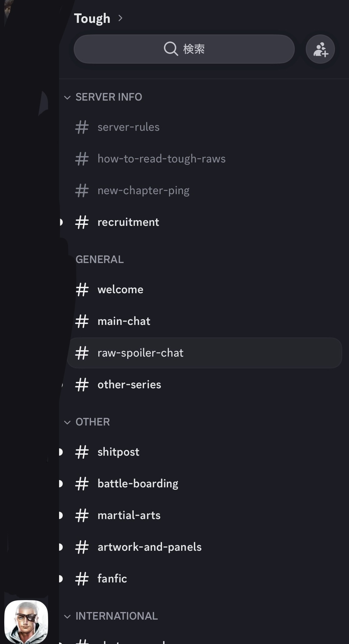Open the server avatar with eyepatch character
Viewport: 349px width, 644px height.
pos(26,621)
